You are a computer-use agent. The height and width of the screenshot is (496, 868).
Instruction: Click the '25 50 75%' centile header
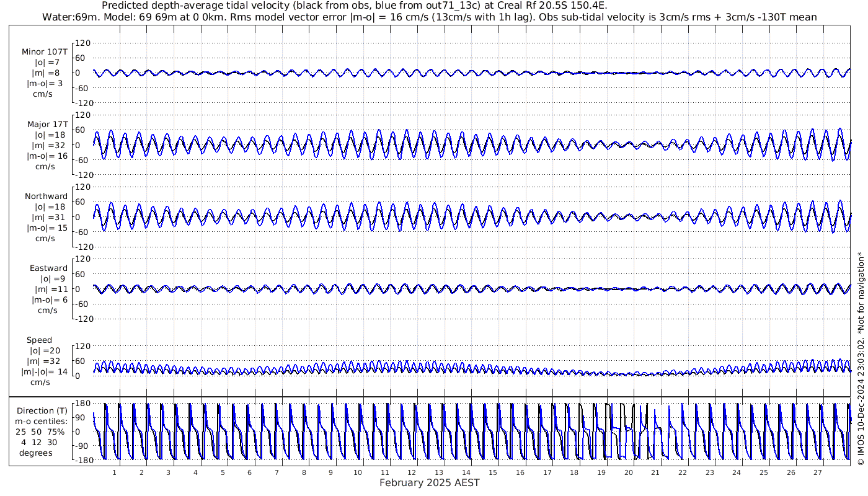40,432
